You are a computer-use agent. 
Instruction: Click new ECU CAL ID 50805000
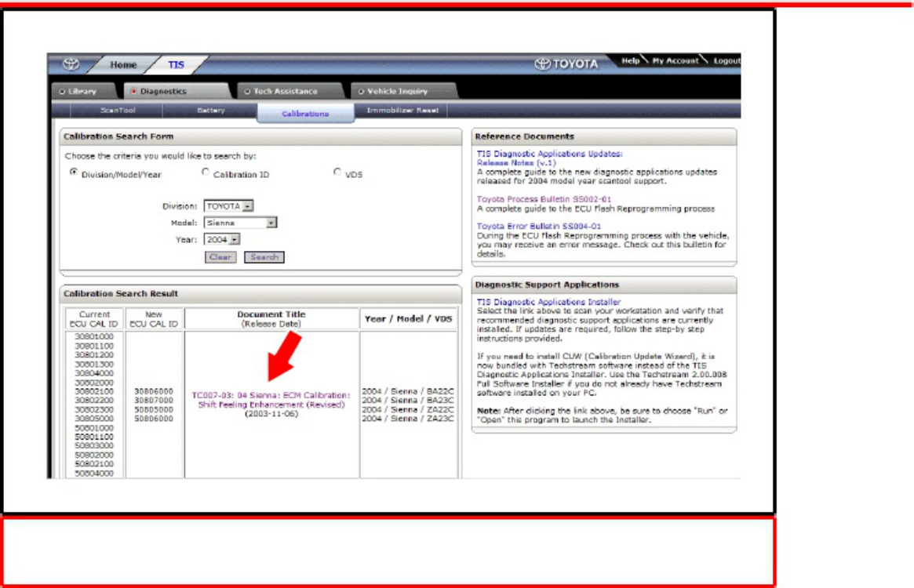pyautogui.click(x=154, y=410)
